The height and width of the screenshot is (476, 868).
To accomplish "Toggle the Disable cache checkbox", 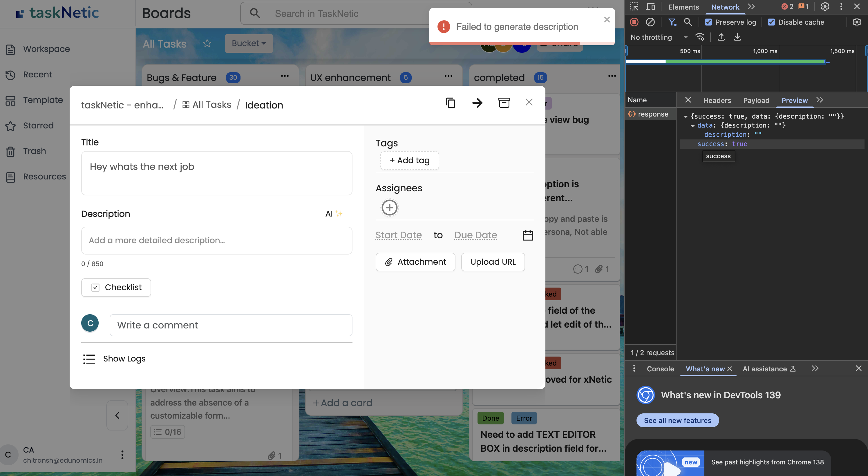I will 771,22.
